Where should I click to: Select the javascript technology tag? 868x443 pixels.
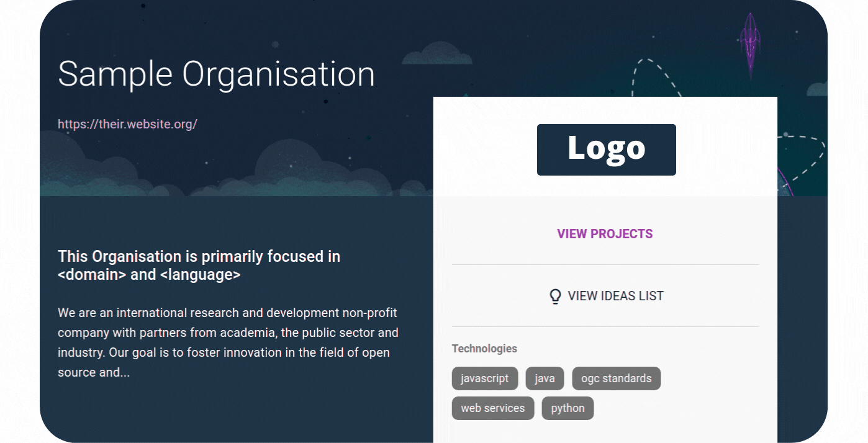pos(485,378)
